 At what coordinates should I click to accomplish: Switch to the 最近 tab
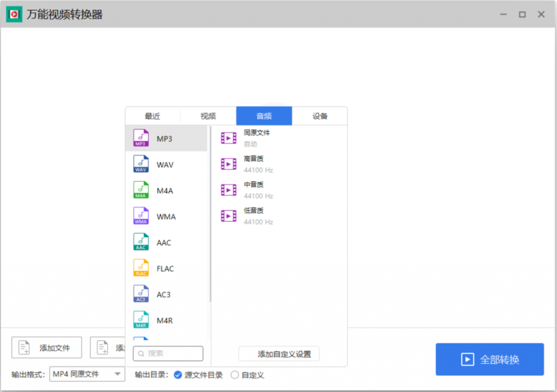(153, 116)
